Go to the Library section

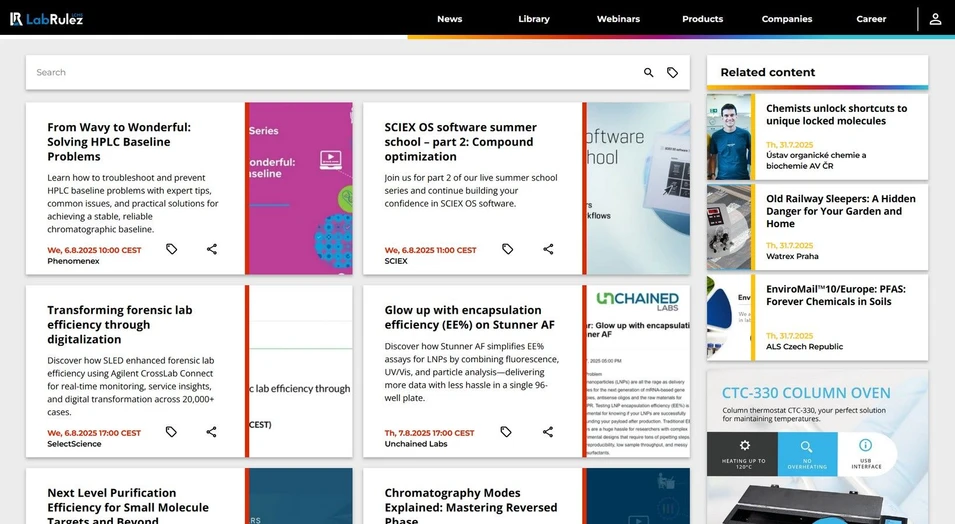click(x=534, y=19)
